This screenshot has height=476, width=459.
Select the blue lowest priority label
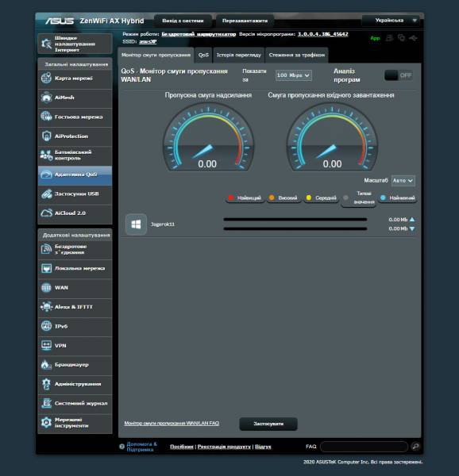point(398,198)
